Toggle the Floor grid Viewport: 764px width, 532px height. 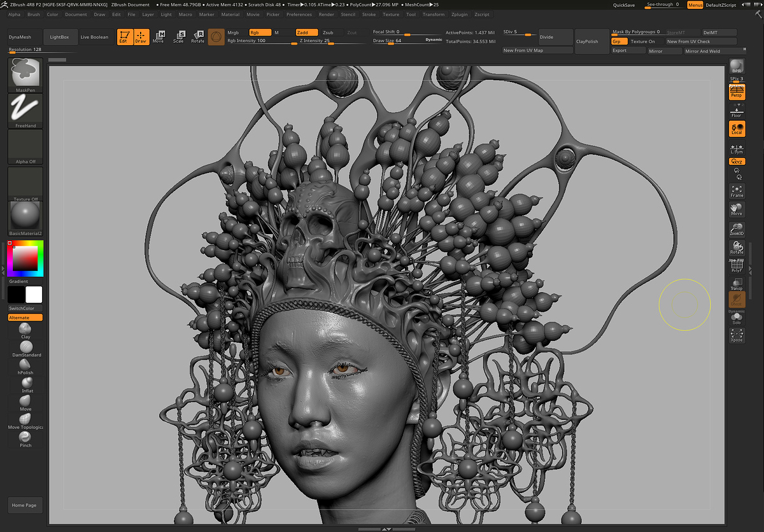tap(737, 112)
